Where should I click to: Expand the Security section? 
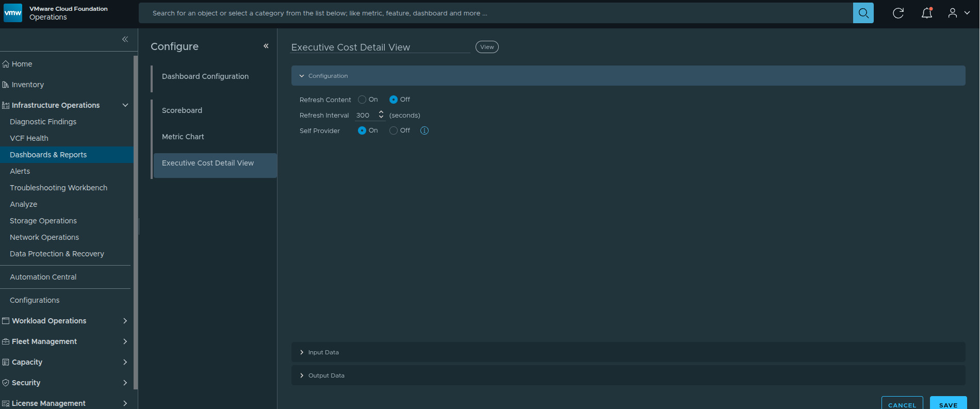[125, 383]
